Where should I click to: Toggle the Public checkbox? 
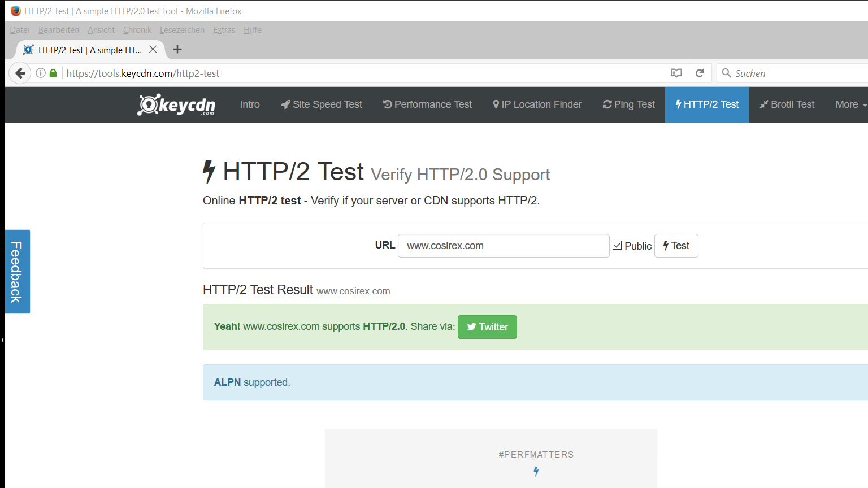(618, 246)
